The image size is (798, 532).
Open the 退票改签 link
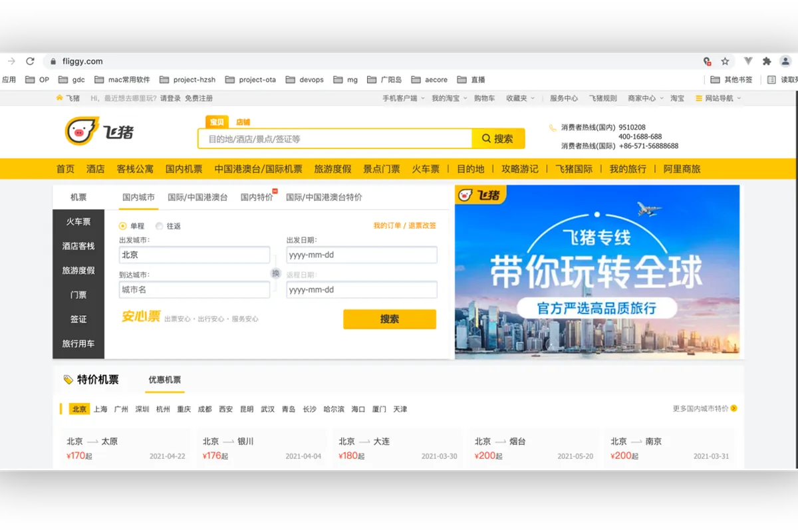click(422, 226)
